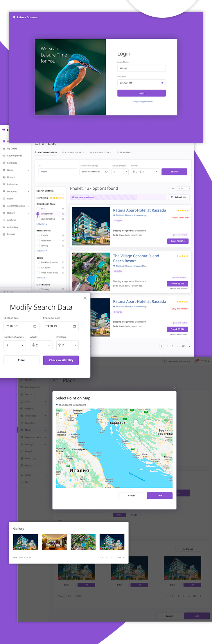Screen dimensions: 212x644
Task: Click the interior room thumbnail in Gallery
Action: tap(54, 542)
